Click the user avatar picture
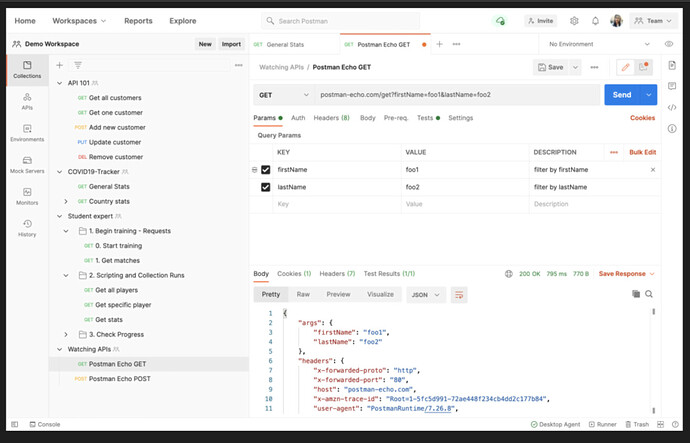The width and height of the screenshot is (690, 443). (x=616, y=21)
